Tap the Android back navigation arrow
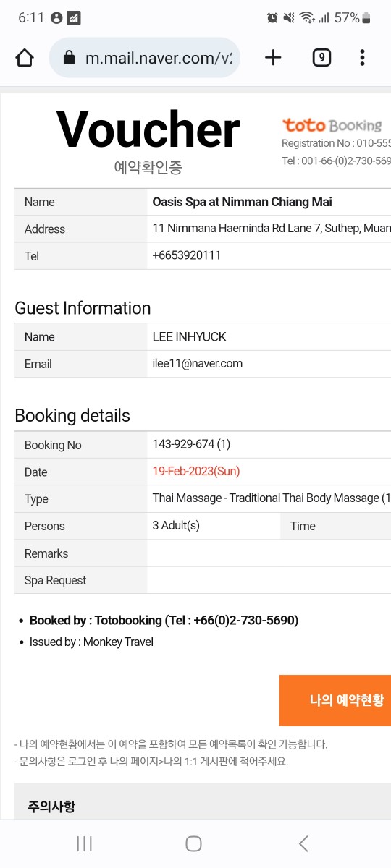Viewport: 391px width, 868px height. [303, 843]
